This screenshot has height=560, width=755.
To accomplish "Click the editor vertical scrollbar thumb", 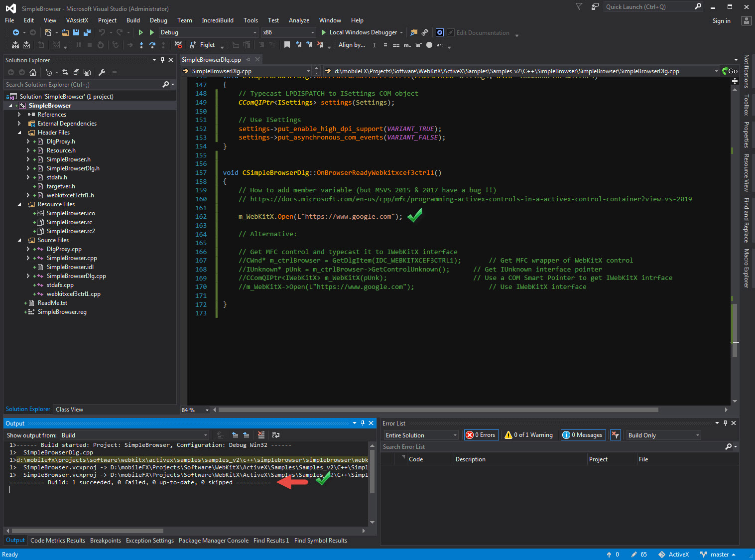I will (735, 330).
